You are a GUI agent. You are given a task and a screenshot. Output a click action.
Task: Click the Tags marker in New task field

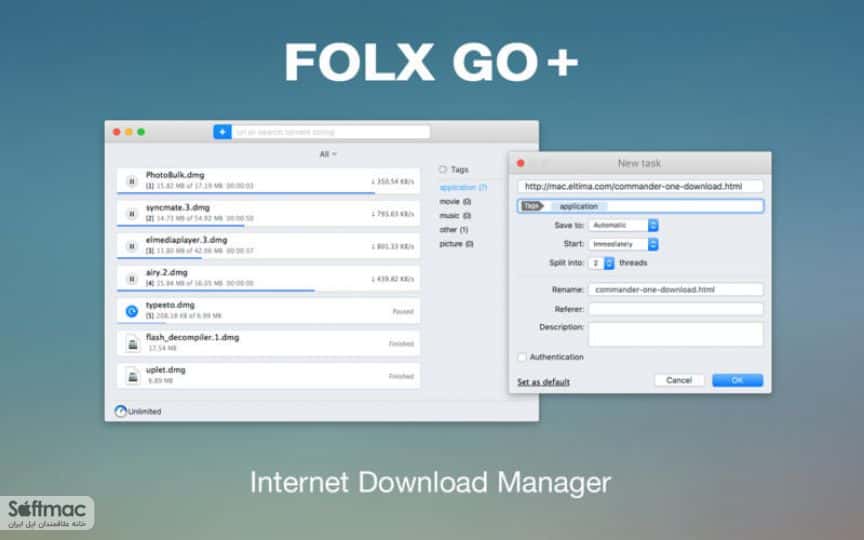point(532,206)
